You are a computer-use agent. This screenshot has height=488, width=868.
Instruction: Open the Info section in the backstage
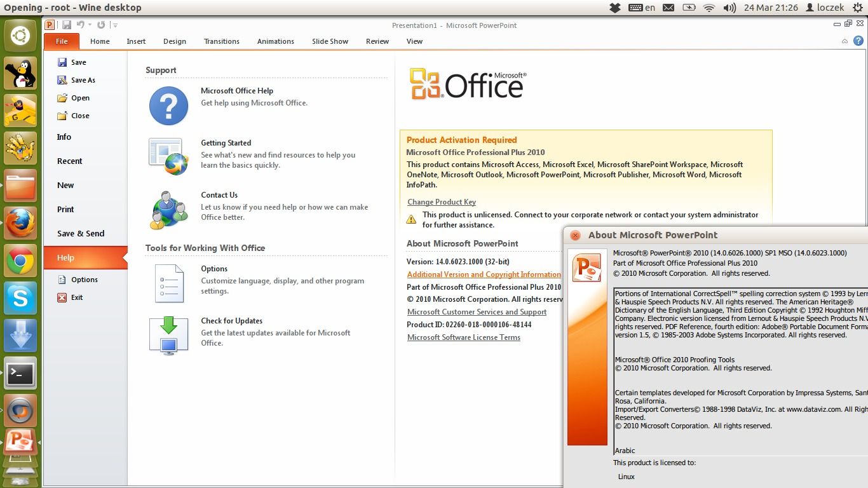pos(64,137)
